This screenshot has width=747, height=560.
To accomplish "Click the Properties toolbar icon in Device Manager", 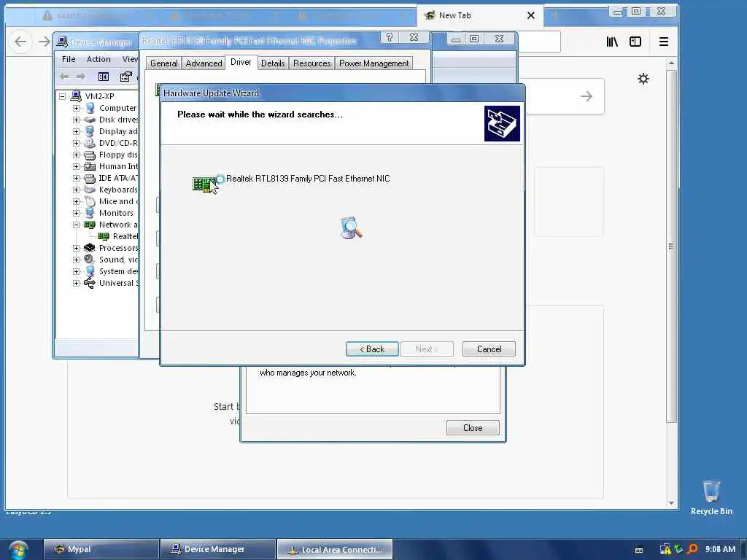I will coord(125,77).
